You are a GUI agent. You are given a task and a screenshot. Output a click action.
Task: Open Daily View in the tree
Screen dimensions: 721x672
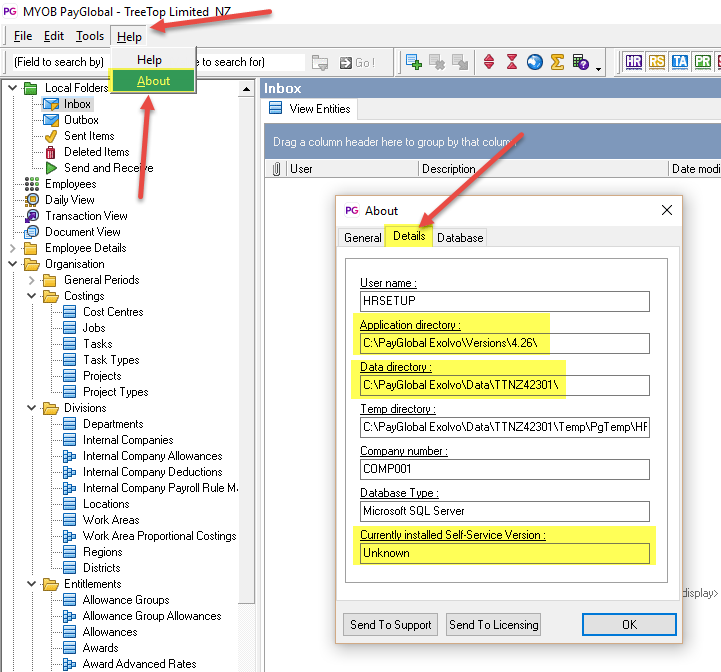(69, 200)
